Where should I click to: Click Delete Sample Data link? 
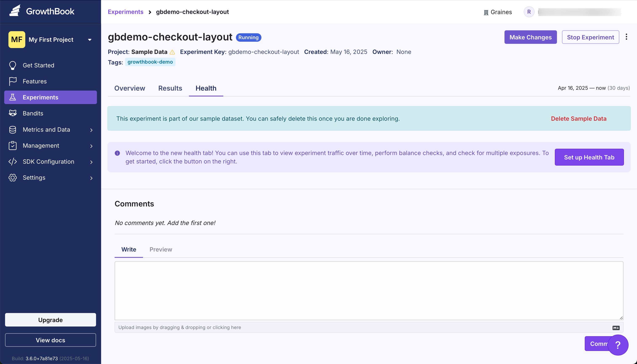coord(578,119)
